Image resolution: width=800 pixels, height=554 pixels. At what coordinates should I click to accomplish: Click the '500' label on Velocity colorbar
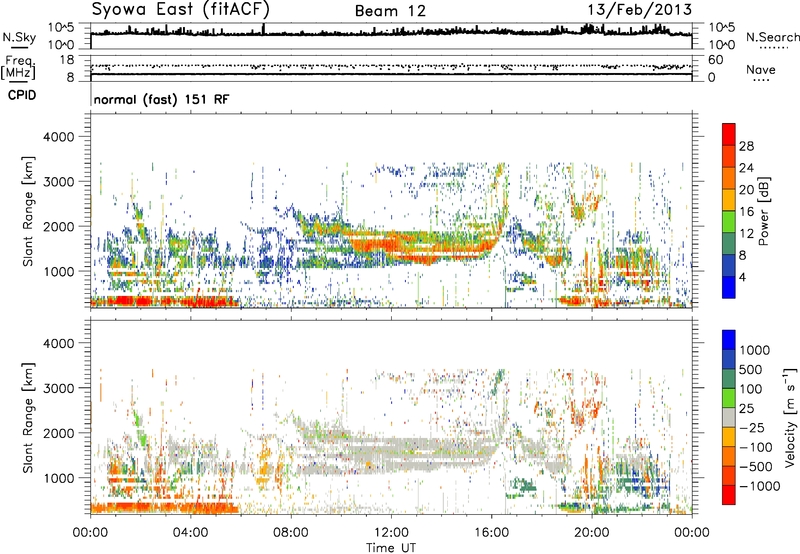coord(753,370)
